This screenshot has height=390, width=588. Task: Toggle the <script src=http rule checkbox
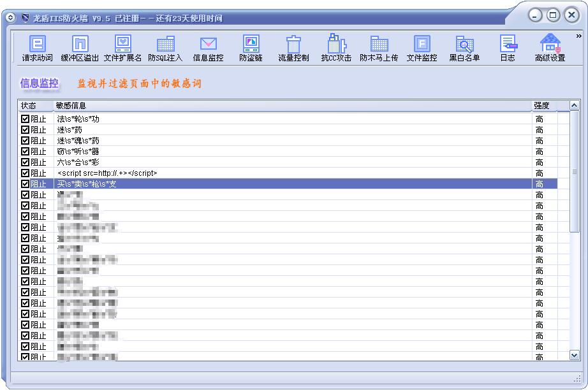coord(25,173)
